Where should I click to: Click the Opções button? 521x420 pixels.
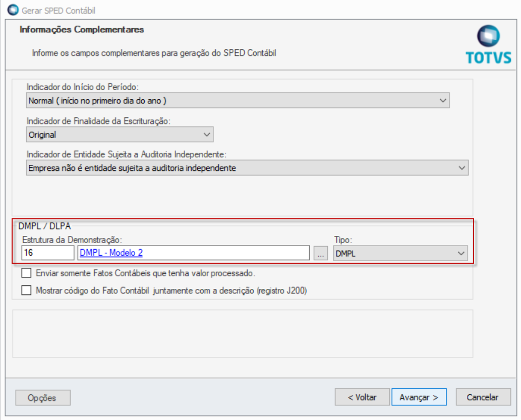click(43, 398)
